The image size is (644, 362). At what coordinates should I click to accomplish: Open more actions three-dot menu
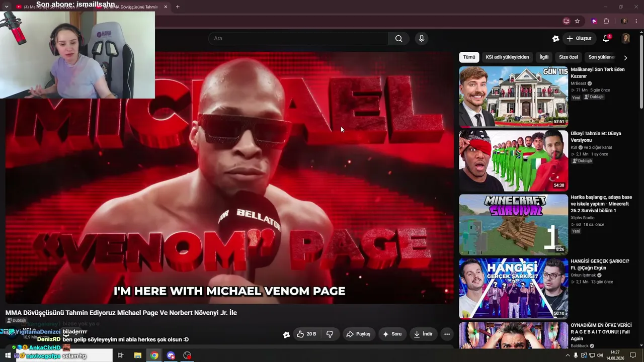447,334
